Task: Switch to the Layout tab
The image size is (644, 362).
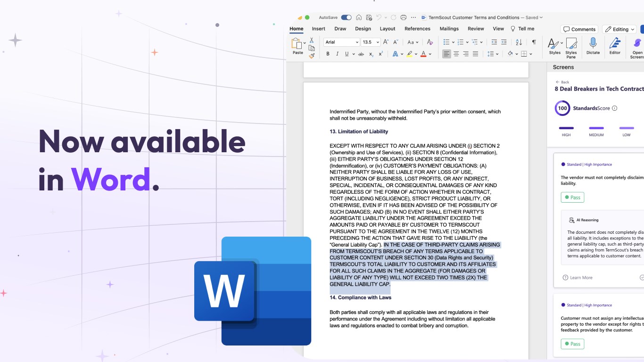Action: 388,29
